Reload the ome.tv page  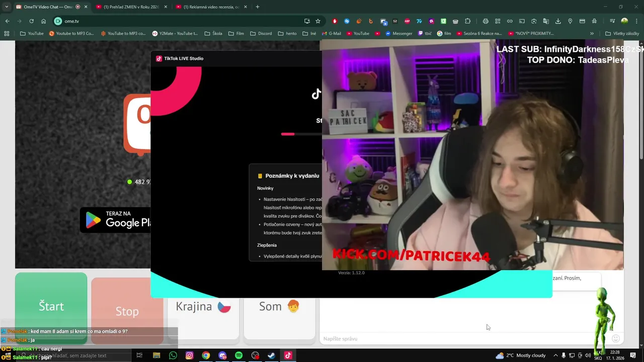point(31,21)
